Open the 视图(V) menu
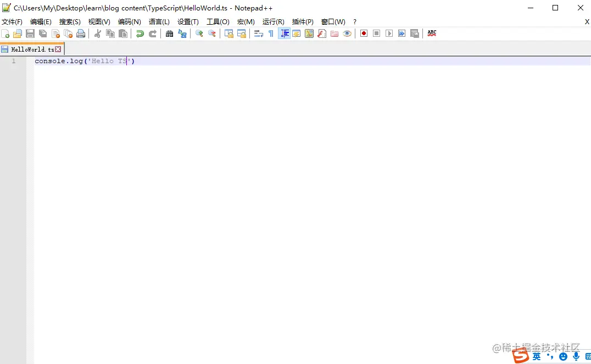Image resolution: width=591 pixels, height=364 pixels. (99, 22)
